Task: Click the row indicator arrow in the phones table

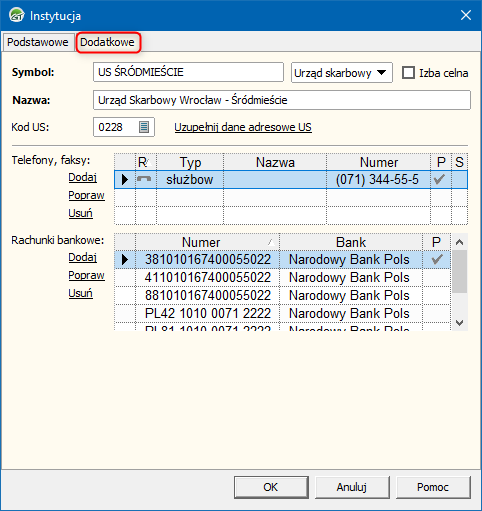Action: click(125, 179)
